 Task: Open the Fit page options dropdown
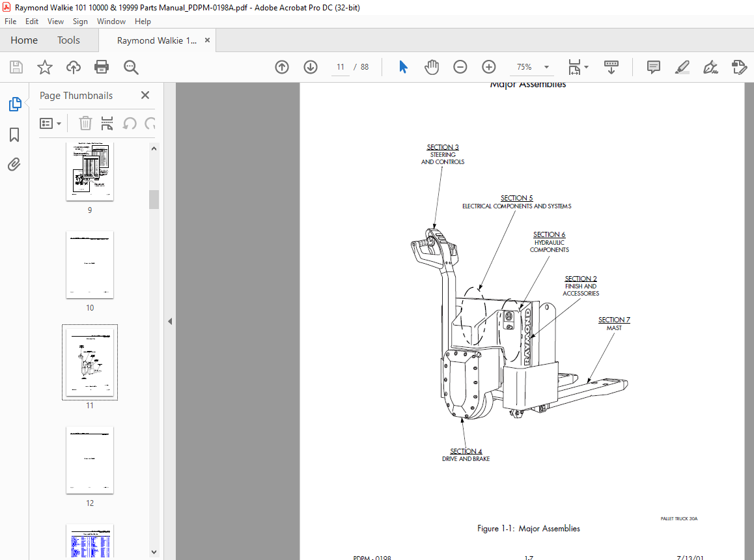point(578,67)
